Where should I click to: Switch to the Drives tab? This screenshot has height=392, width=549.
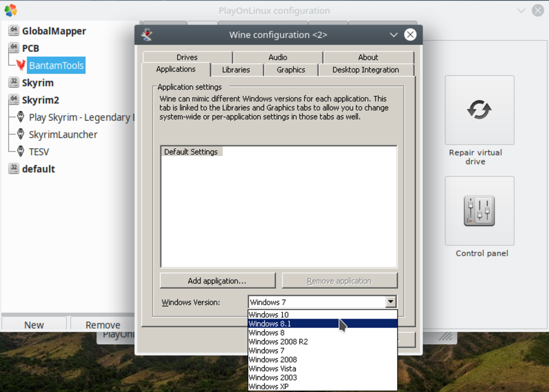tap(187, 58)
